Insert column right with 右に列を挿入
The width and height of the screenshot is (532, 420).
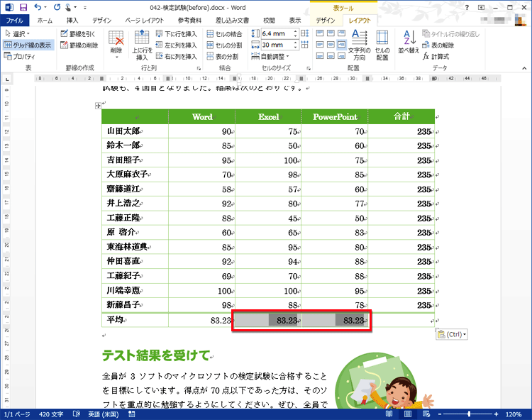(x=177, y=56)
